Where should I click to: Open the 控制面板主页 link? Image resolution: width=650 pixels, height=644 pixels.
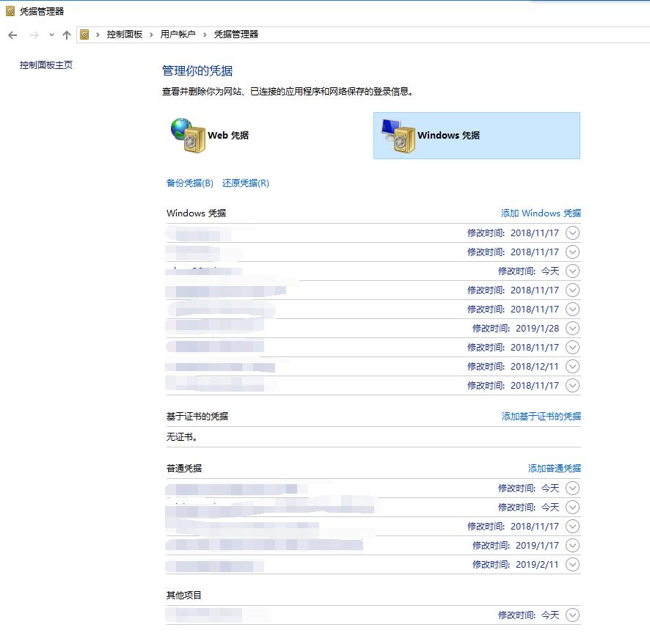pos(46,65)
